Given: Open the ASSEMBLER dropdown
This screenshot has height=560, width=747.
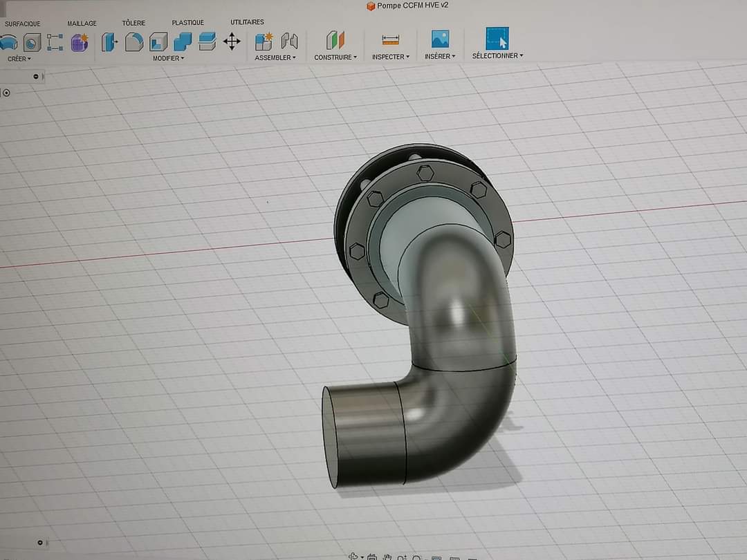Looking at the screenshot, I should (x=275, y=57).
